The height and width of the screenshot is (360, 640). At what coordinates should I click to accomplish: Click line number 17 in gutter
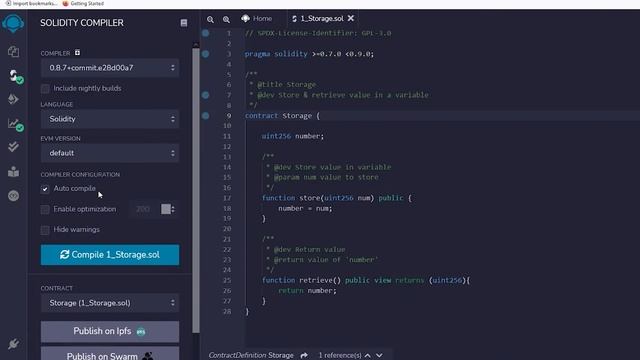227,198
